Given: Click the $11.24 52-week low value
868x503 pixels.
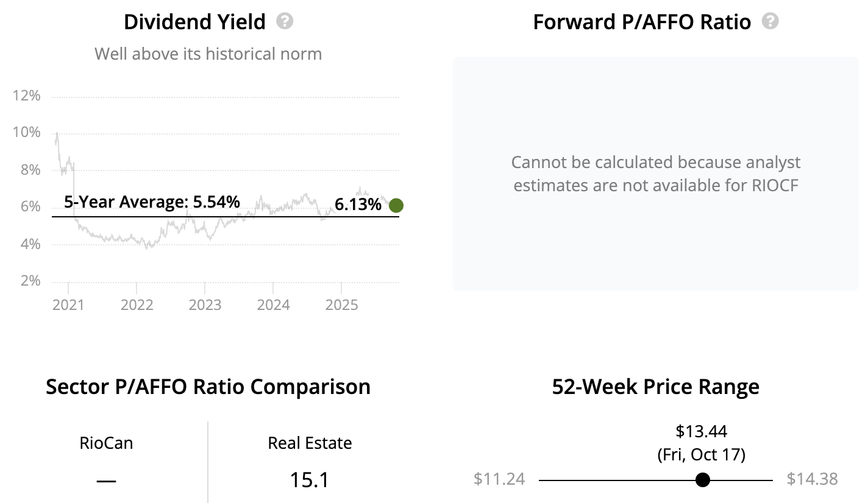Looking at the screenshot, I should click(499, 480).
